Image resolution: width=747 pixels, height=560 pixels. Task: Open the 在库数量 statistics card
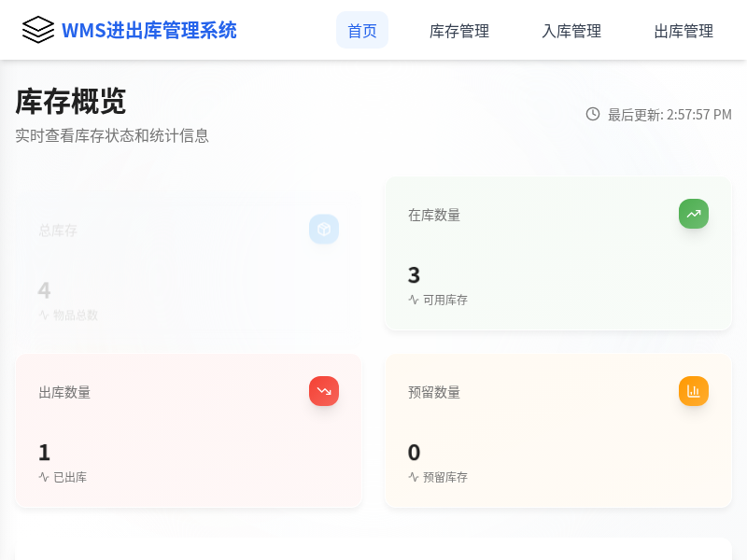click(558, 253)
